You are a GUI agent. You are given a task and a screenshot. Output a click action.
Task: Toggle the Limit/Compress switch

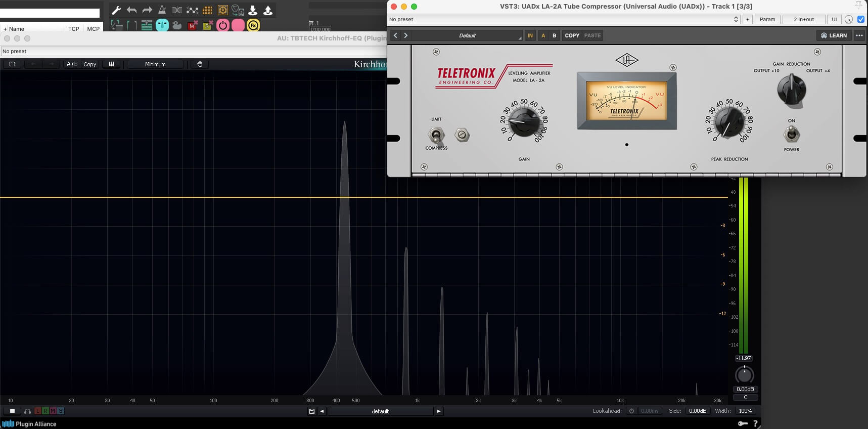(x=436, y=135)
